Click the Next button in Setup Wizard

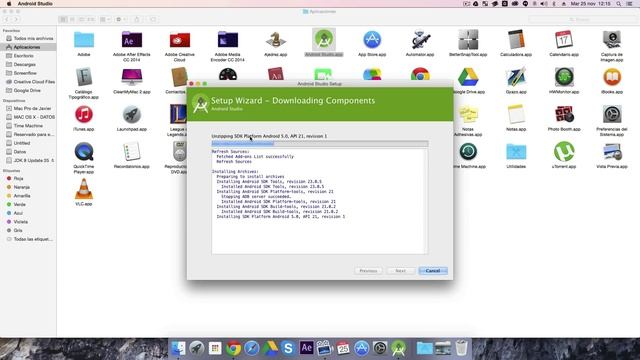click(400, 271)
